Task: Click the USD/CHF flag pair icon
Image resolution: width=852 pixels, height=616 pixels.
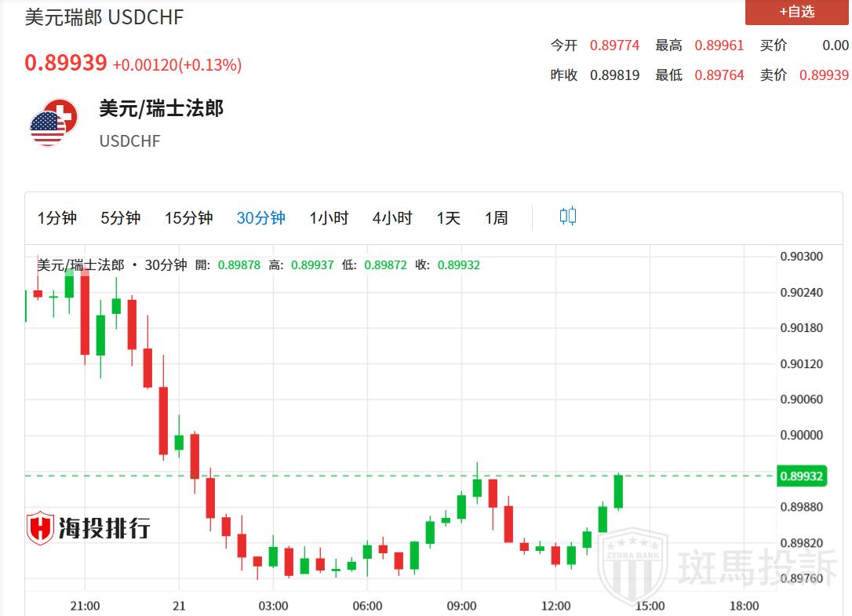Action: pyautogui.click(x=53, y=122)
